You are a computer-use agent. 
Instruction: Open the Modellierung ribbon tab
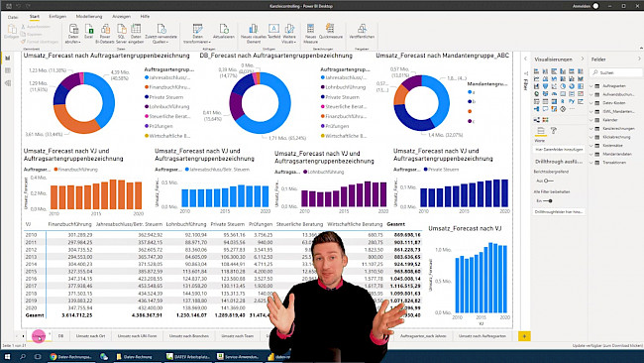(x=89, y=17)
